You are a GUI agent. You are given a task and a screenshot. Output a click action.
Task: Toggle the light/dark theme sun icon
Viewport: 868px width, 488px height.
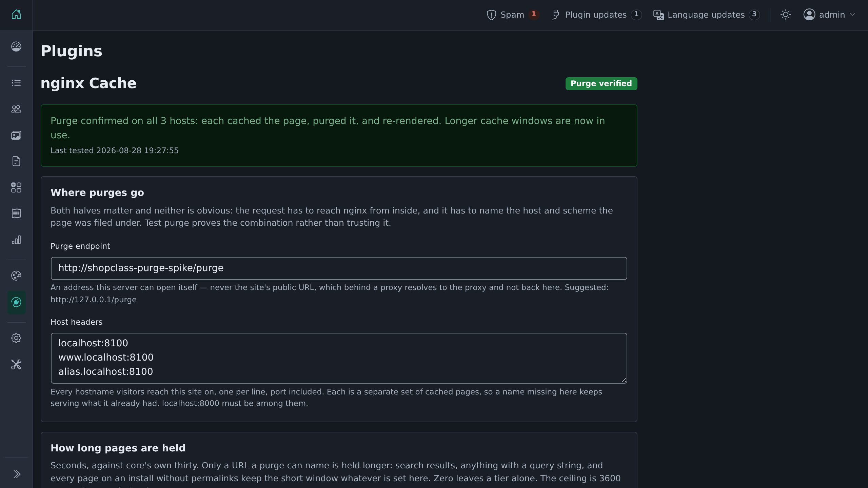786,15
